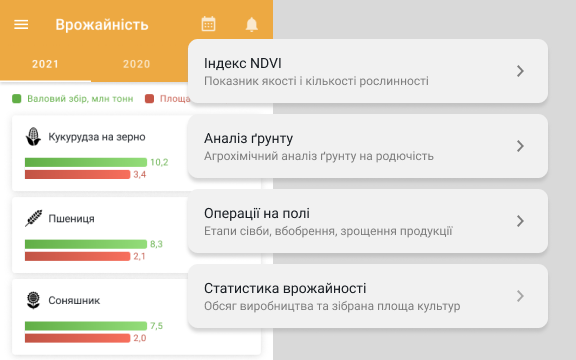Open the hamburger menu

tap(21, 25)
